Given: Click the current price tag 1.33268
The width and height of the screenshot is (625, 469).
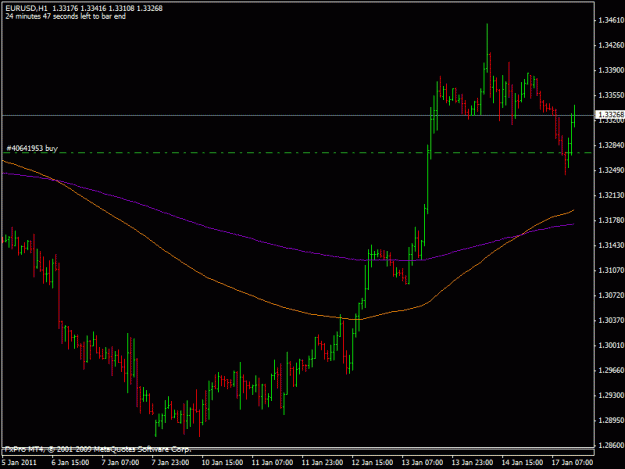Looking at the screenshot, I should (609, 115).
